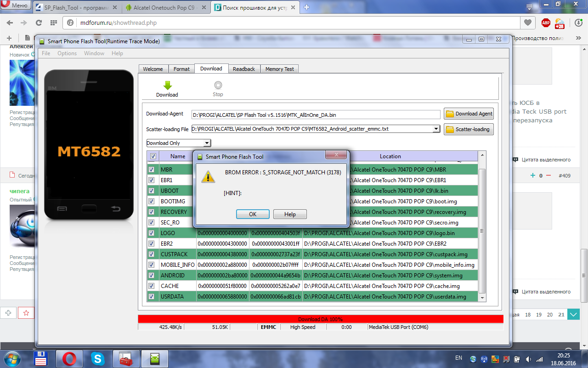Open Skype from the taskbar
588x368 pixels.
(97, 358)
